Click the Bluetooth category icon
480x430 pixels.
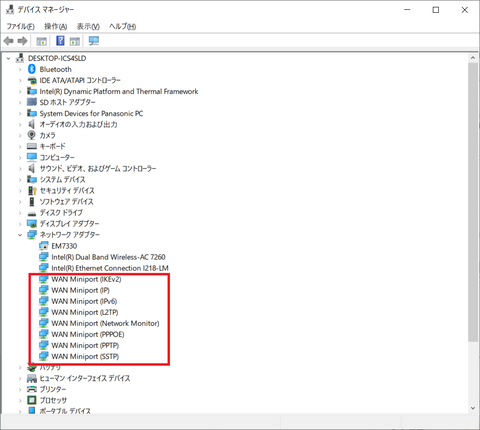tap(32, 69)
